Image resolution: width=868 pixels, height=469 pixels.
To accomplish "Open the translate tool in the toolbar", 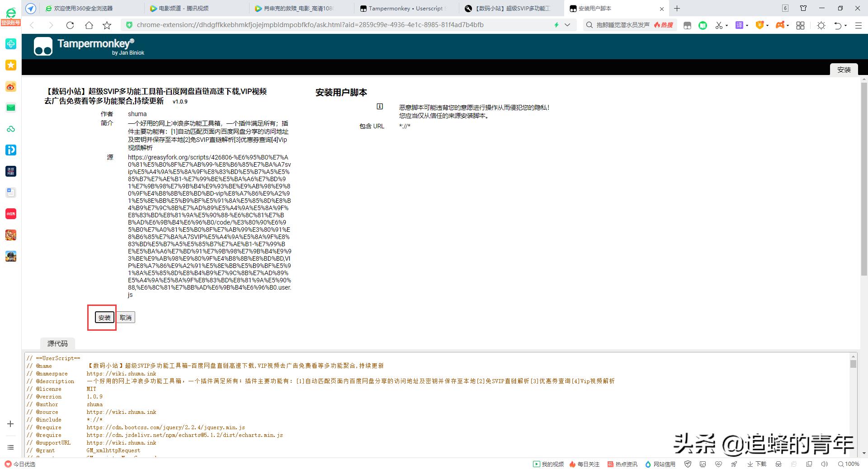I will (739, 25).
